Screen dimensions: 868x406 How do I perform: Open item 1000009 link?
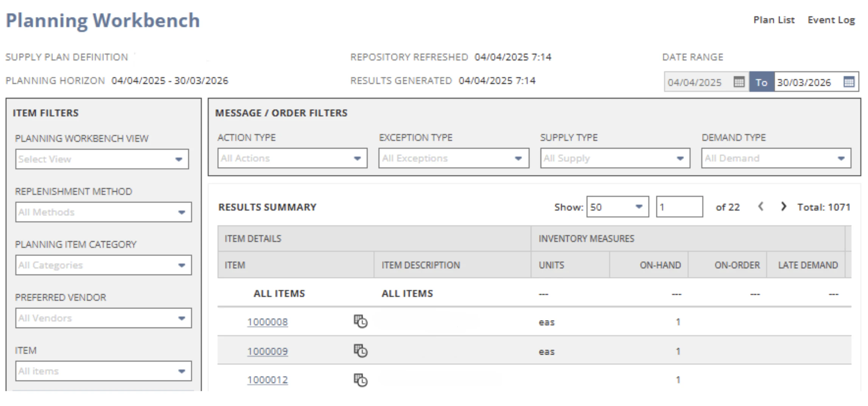tap(268, 351)
